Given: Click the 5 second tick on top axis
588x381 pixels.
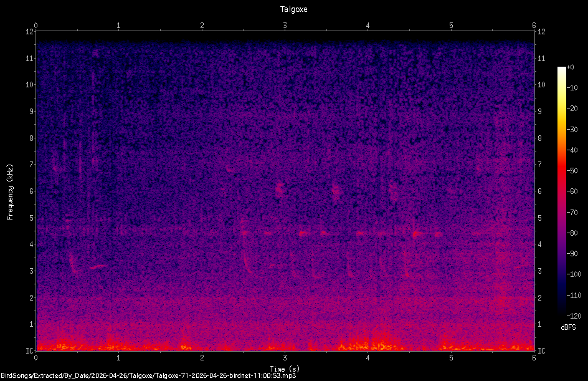Looking at the screenshot, I should click(451, 26).
